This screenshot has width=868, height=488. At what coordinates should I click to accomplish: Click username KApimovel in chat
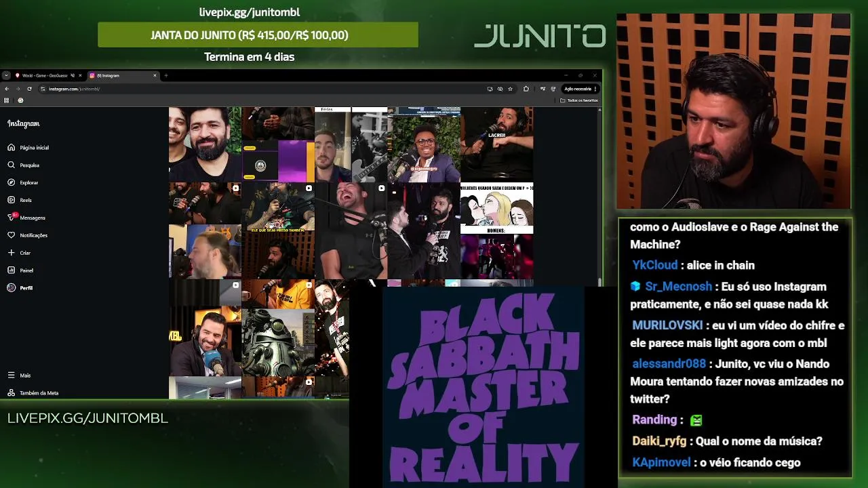(661, 462)
